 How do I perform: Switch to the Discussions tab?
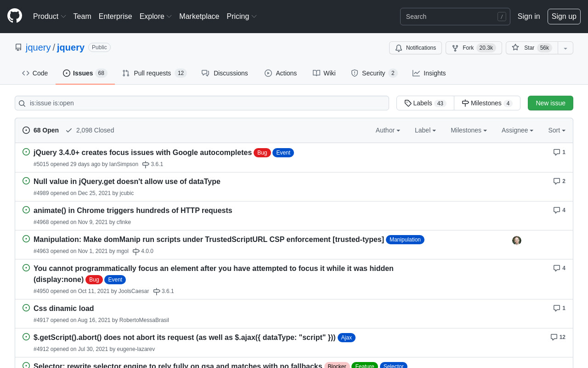(225, 73)
